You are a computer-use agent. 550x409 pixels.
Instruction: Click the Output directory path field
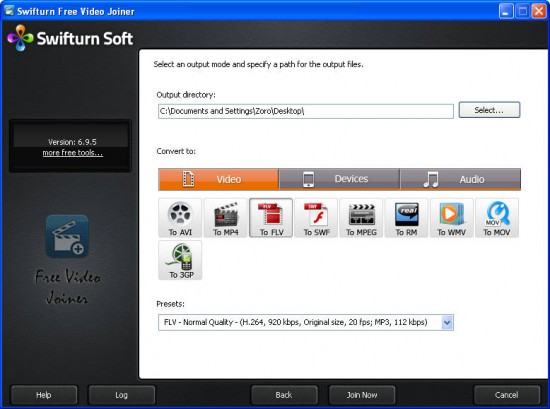(306, 111)
